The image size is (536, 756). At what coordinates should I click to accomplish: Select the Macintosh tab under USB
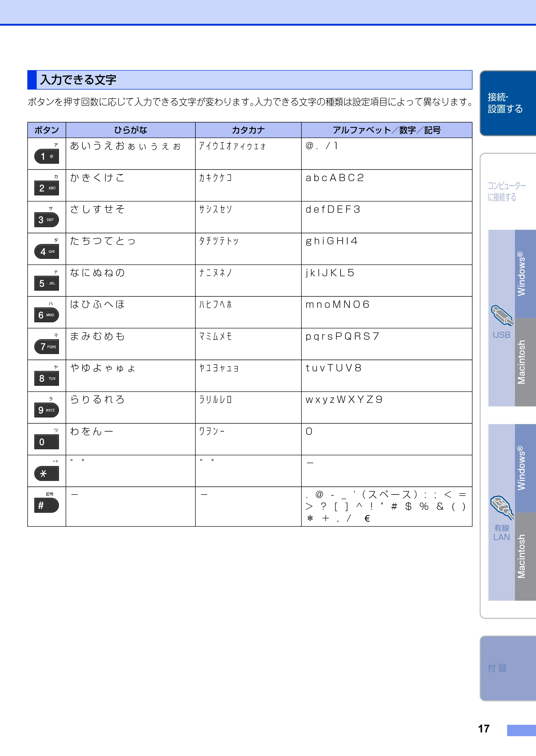(x=525, y=362)
